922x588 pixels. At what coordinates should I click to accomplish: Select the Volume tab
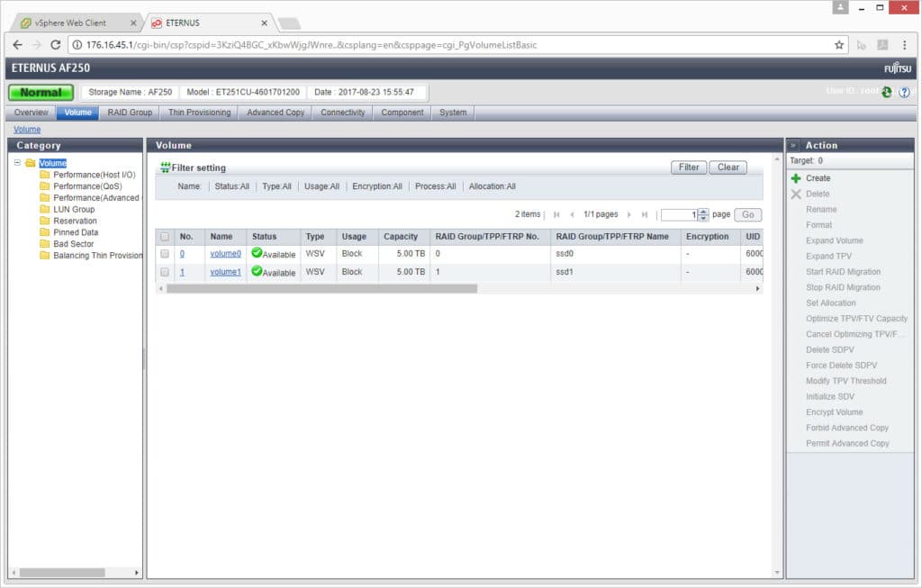77,113
